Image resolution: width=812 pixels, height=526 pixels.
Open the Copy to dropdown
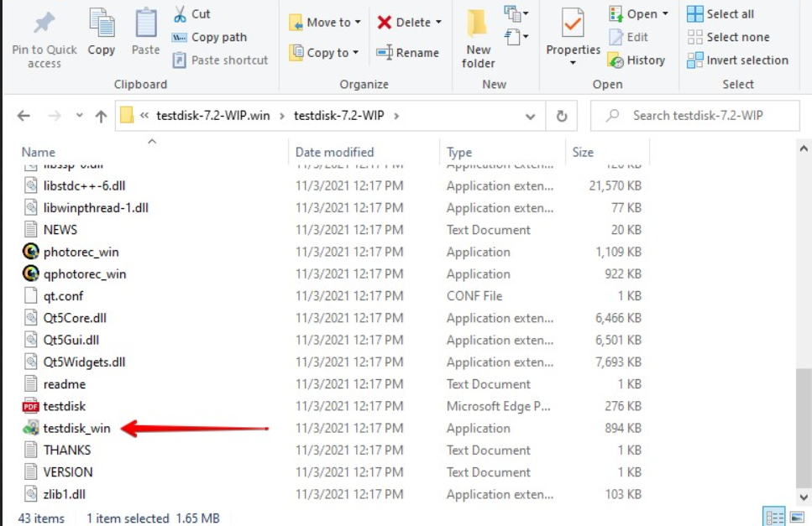tap(323, 52)
